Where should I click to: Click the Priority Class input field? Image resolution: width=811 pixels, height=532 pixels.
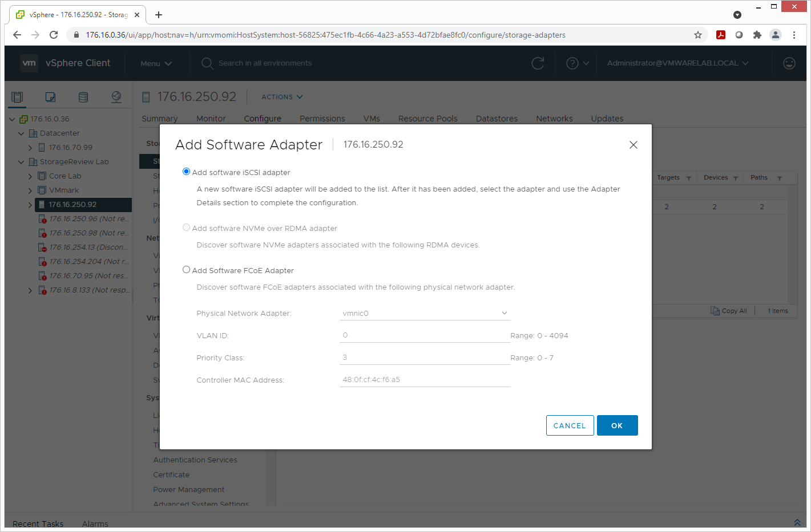pos(425,358)
